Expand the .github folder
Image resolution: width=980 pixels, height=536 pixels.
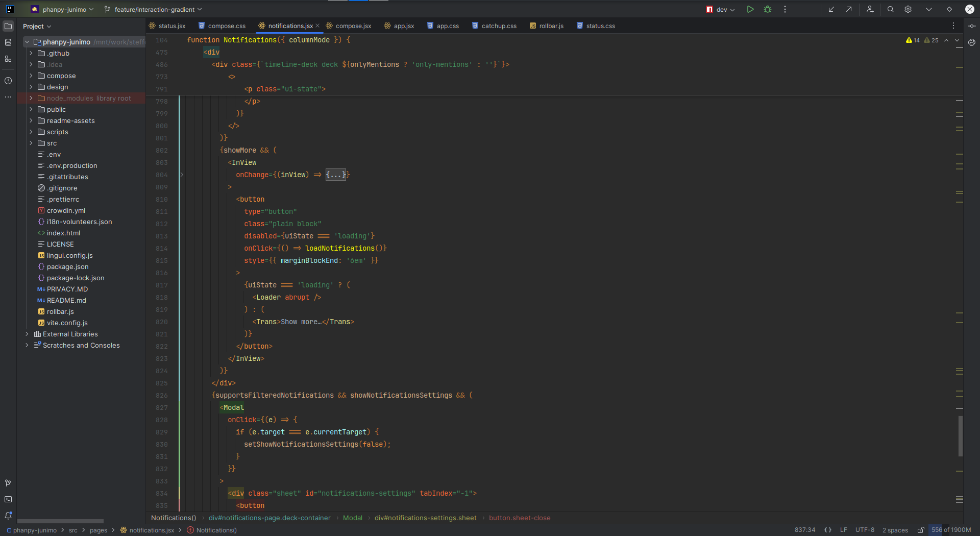(x=31, y=53)
